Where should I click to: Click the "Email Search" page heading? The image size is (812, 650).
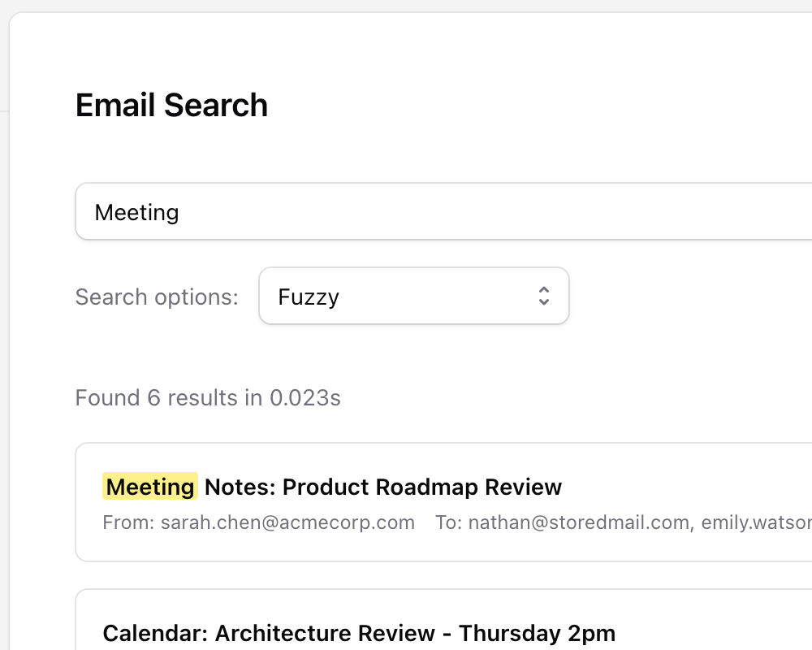(171, 106)
